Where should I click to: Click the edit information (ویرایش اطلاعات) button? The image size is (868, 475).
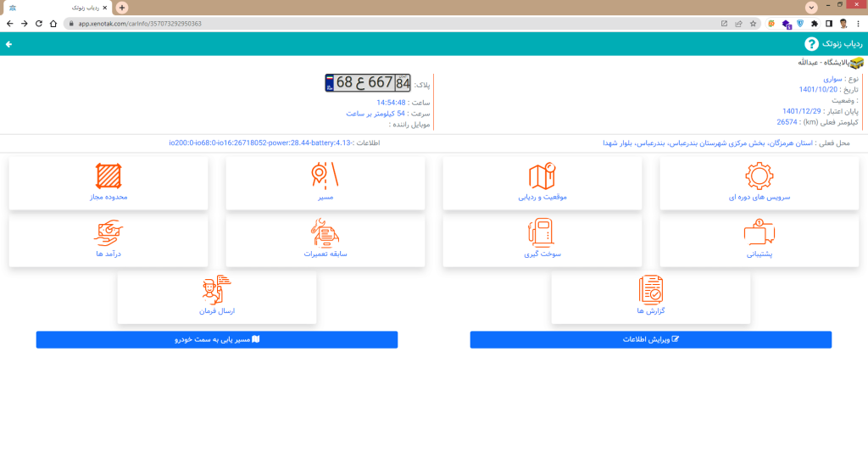[651, 339]
